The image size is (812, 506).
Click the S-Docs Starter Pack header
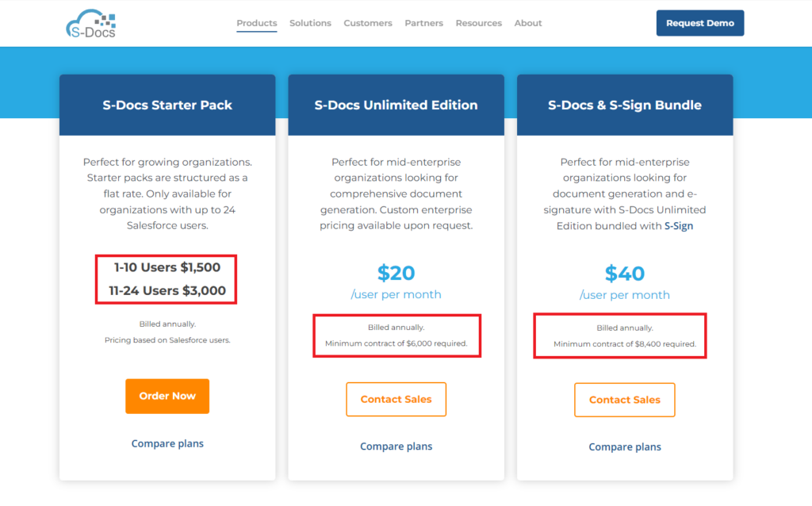[167, 105]
